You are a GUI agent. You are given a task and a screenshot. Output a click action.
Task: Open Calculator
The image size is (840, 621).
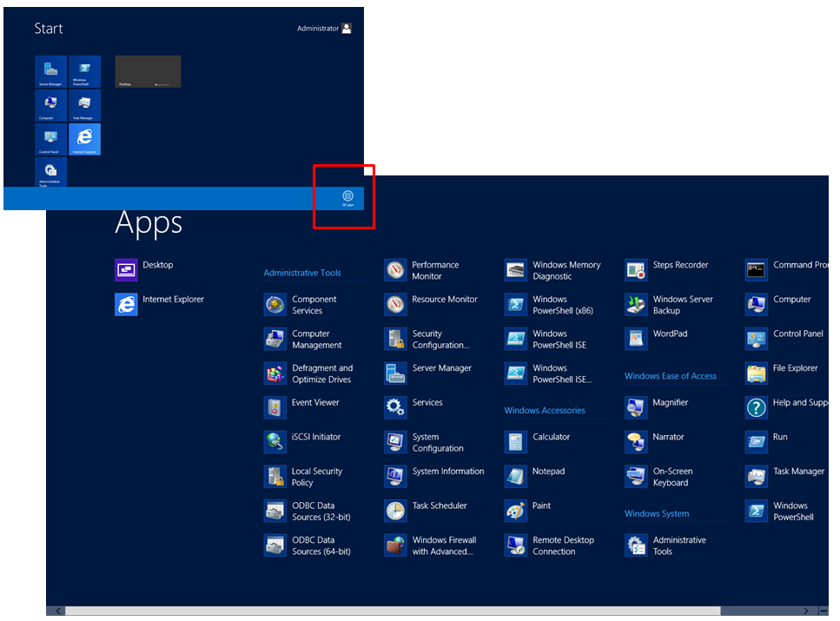point(538,442)
